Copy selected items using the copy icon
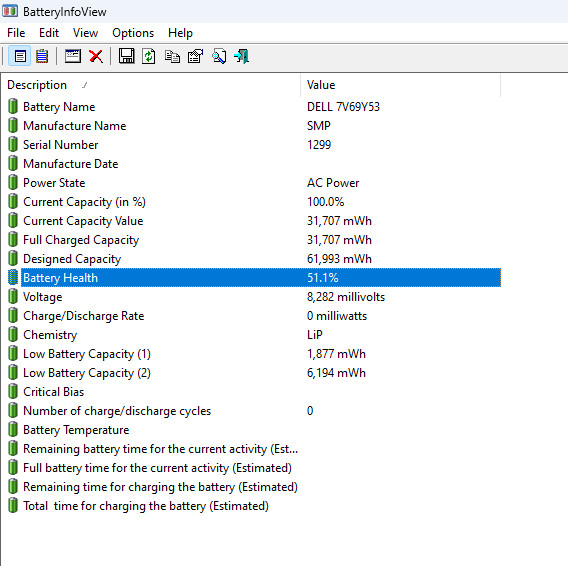 click(172, 57)
